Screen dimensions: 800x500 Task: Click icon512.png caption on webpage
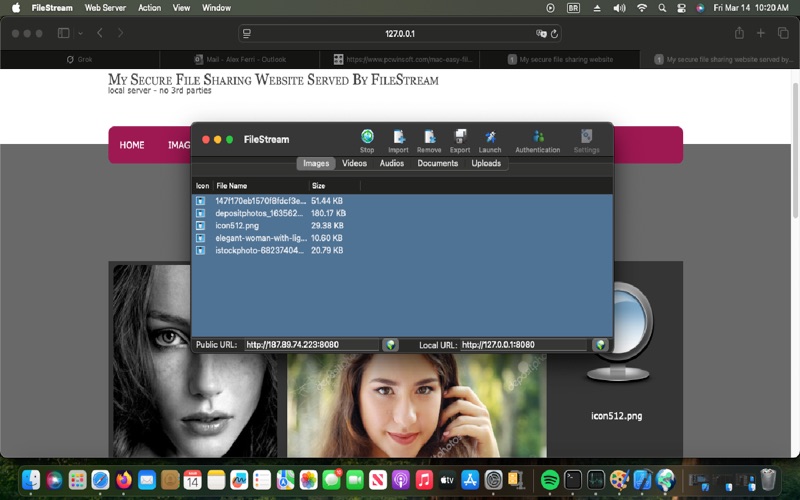616,416
